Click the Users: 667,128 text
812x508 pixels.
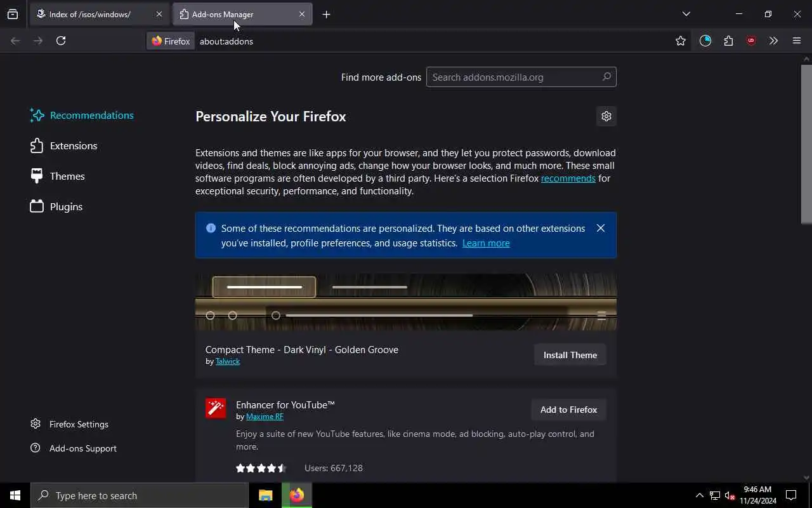(334, 468)
